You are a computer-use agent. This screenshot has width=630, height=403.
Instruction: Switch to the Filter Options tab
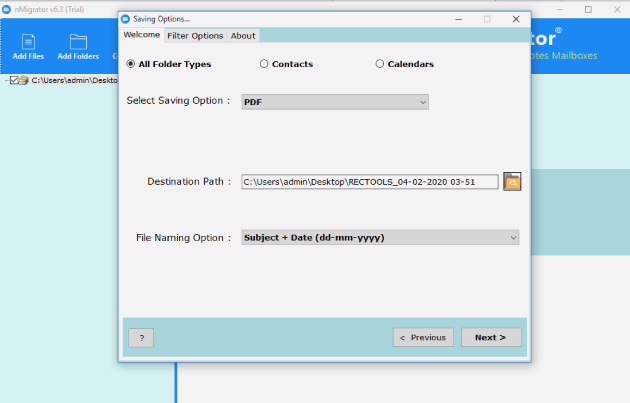[x=195, y=36]
